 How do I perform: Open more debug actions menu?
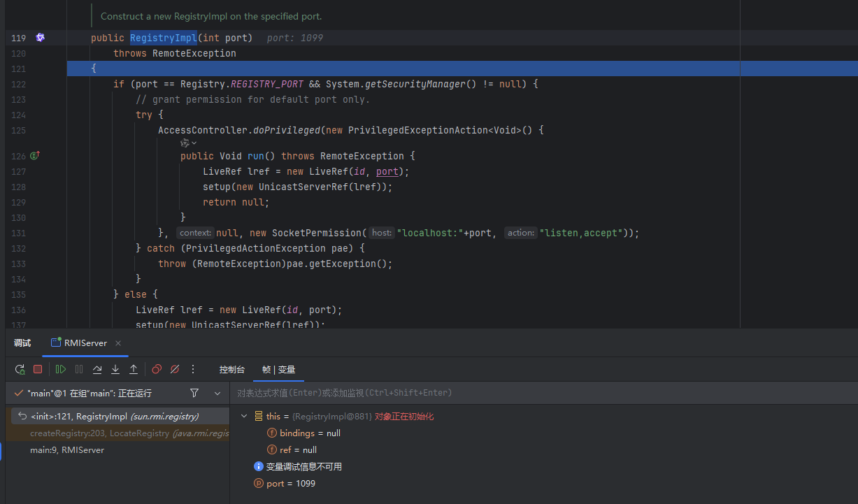coord(193,369)
